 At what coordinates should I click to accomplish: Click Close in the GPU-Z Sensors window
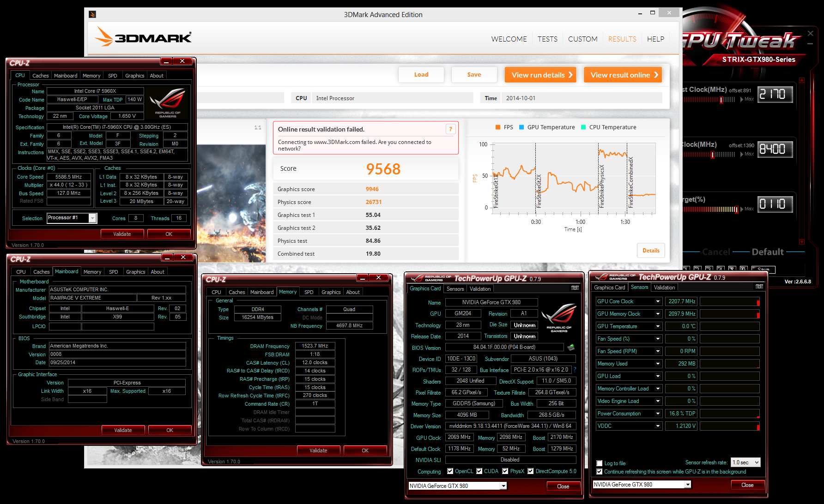click(747, 485)
